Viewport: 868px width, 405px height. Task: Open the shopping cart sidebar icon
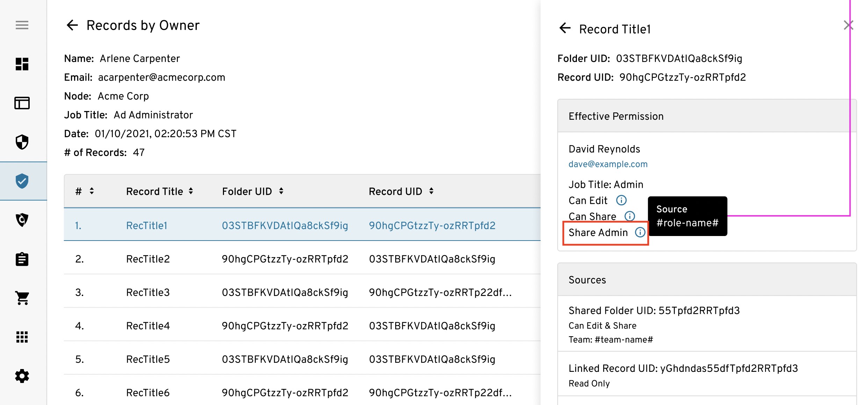click(22, 298)
